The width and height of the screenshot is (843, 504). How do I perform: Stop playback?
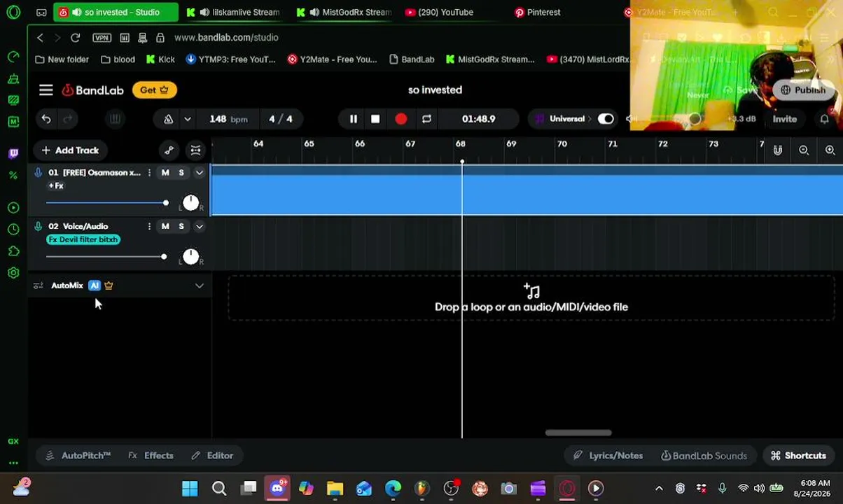pyautogui.click(x=375, y=119)
